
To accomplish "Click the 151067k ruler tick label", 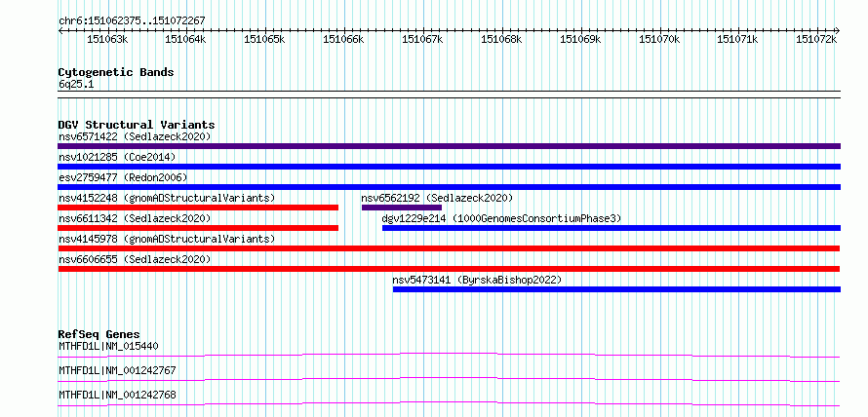I will pyautogui.click(x=422, y=39).
